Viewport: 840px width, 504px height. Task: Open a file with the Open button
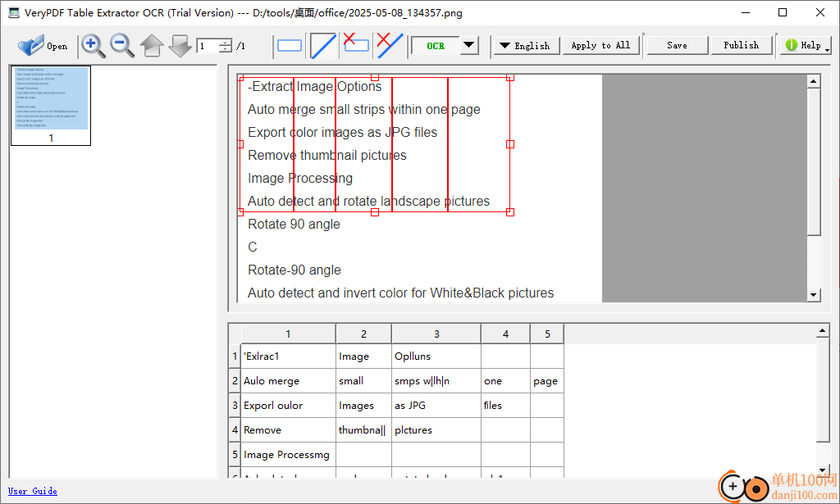pos(43,45)
